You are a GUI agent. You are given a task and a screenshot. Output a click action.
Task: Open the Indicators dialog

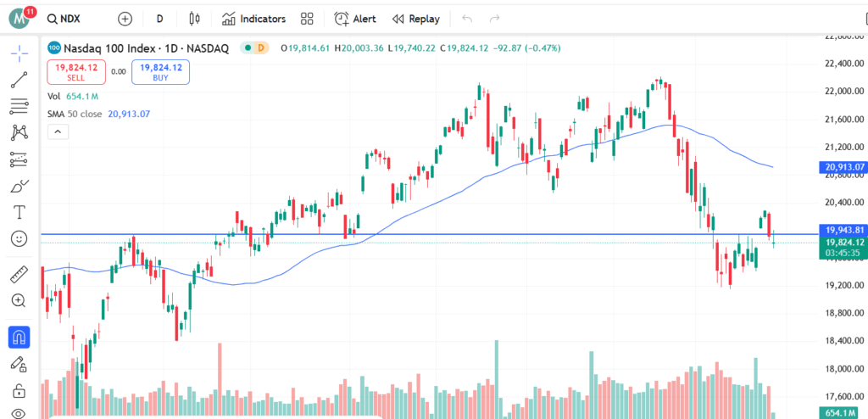253,19
